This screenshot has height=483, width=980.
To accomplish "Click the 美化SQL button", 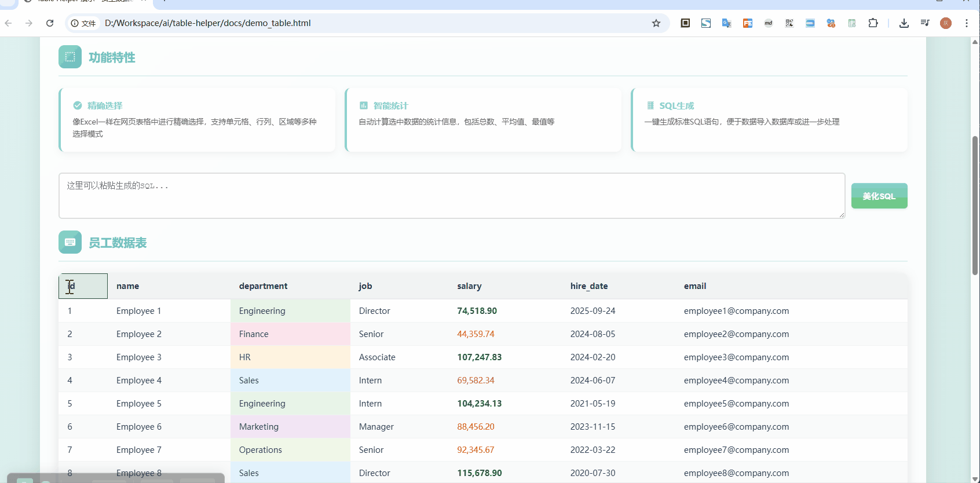I will [879, 196].
